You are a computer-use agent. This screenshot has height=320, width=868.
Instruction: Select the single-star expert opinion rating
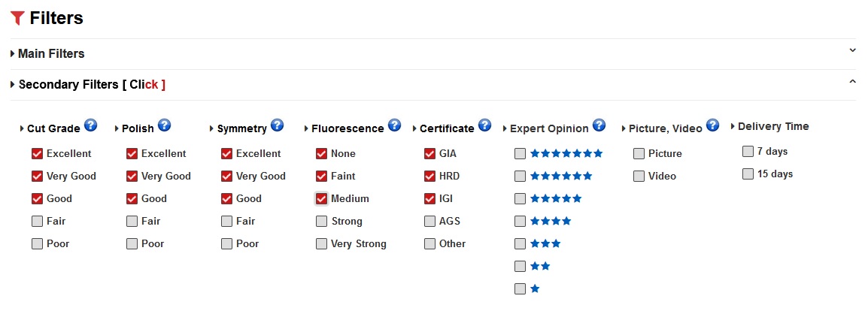click(520, 289)
